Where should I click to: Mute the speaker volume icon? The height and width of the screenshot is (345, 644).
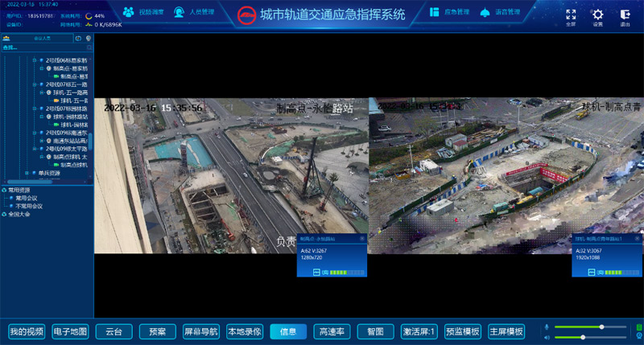pos(547,337)
